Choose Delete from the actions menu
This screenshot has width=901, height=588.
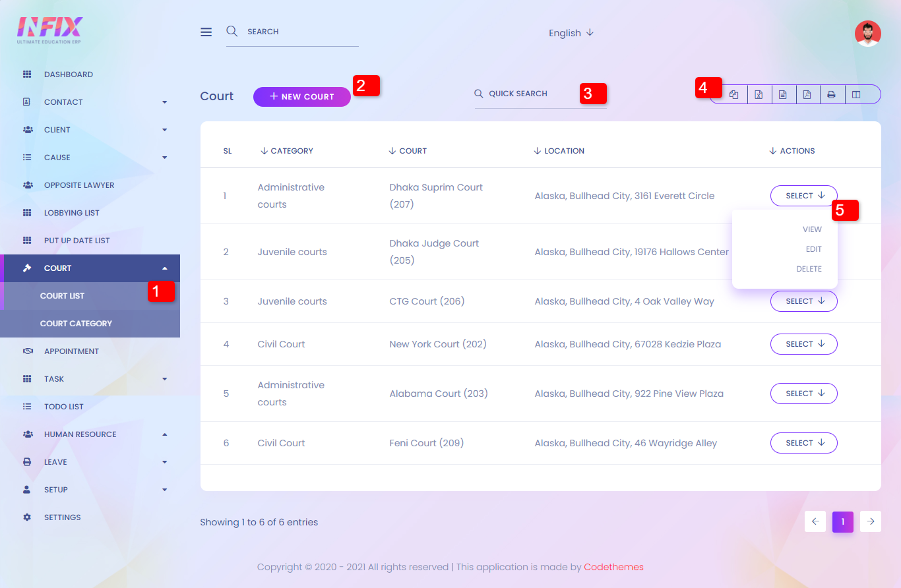(808, 269)
